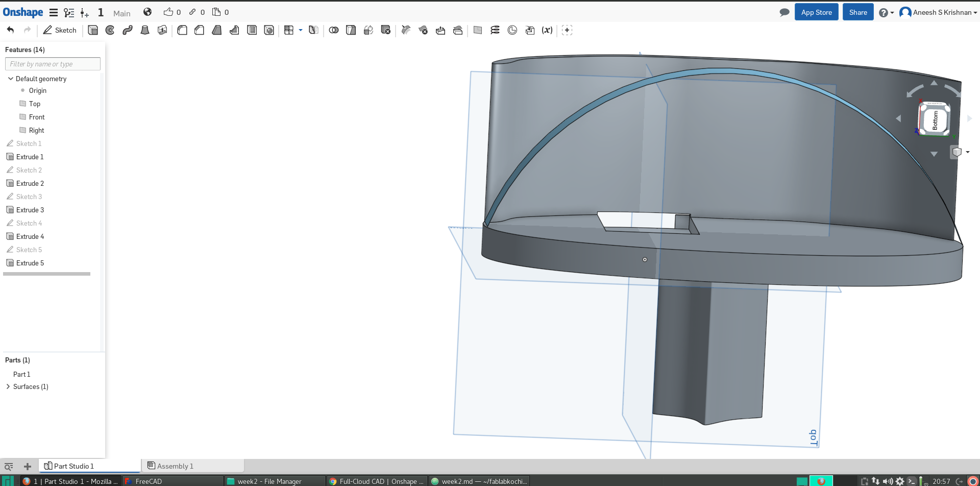Click the feature filter field

click(x=52, y=64)
